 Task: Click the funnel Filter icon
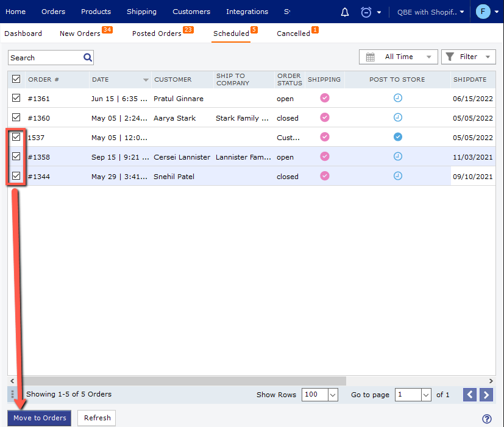tap(450, 57)
